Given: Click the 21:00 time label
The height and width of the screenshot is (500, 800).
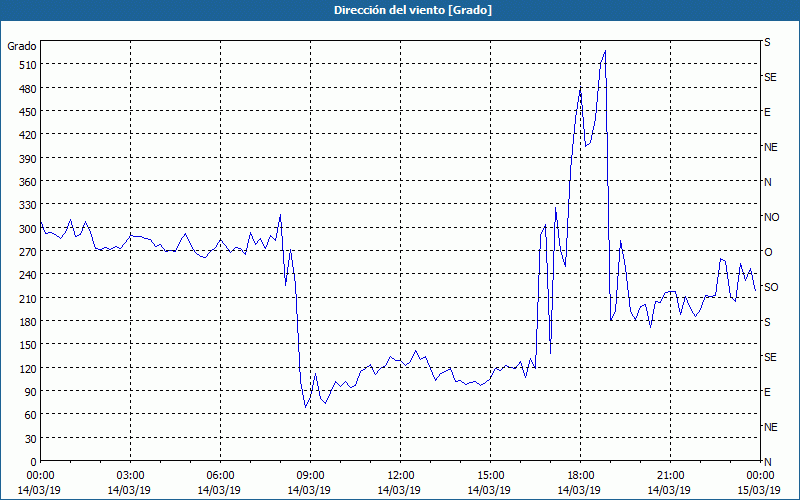Looking at the screenshot, I should pos(670,476).
